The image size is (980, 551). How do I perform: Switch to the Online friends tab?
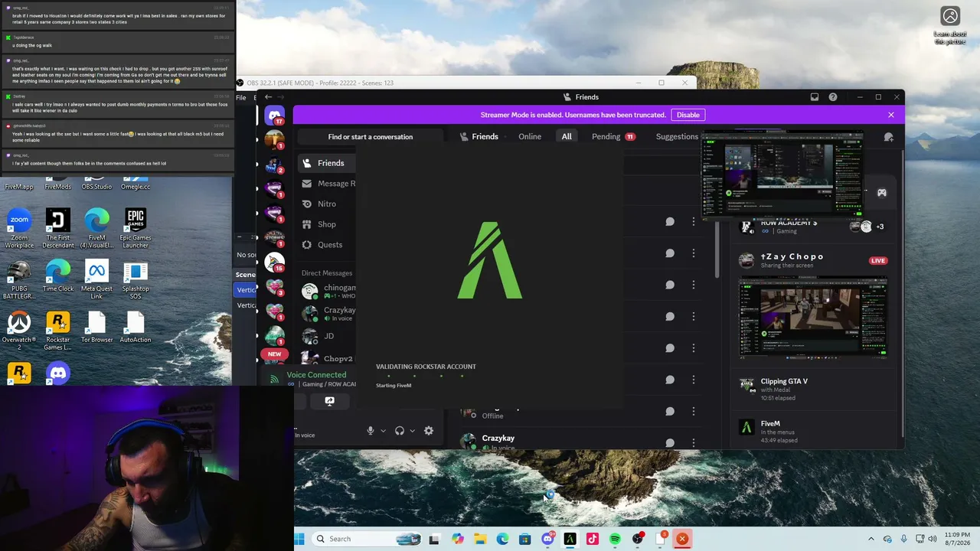click(530, 137)
